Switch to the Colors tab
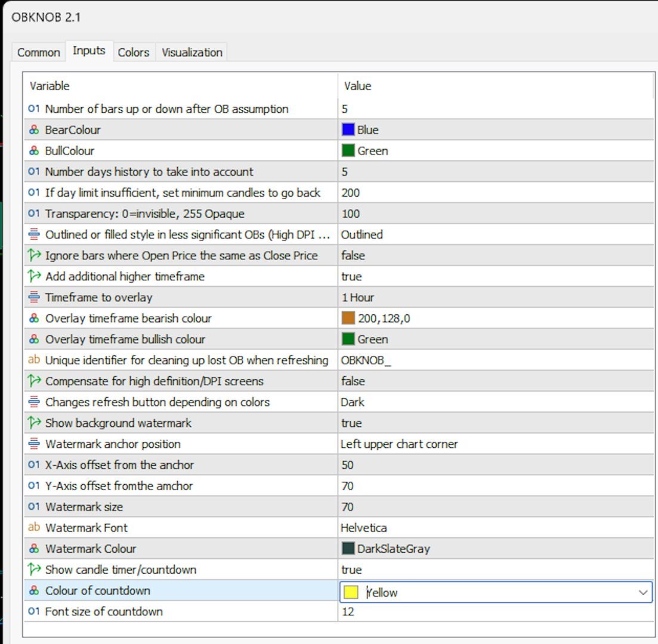The height and width of the screenshot is (644, 658). [x=134, y=52]
